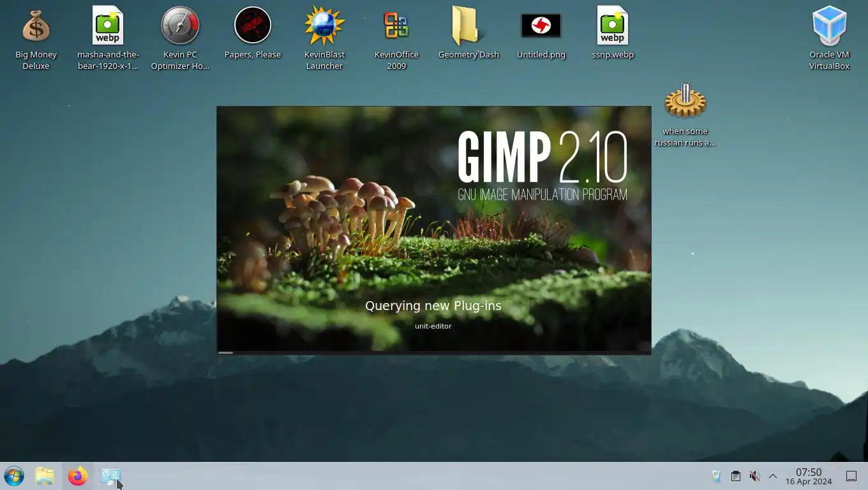Launch Firefox from the taskbar
This screenshot has height=490, width=868.
[78, 476]
